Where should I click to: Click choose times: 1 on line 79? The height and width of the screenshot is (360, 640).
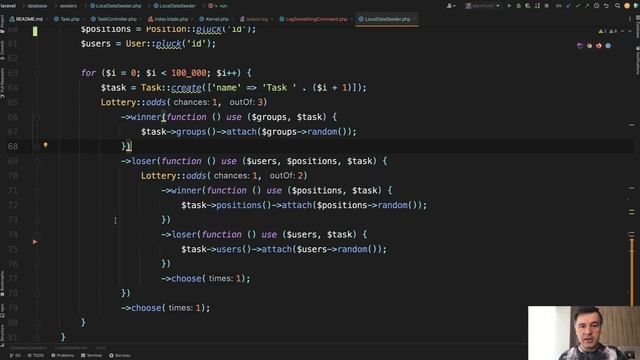pos(165,308)
